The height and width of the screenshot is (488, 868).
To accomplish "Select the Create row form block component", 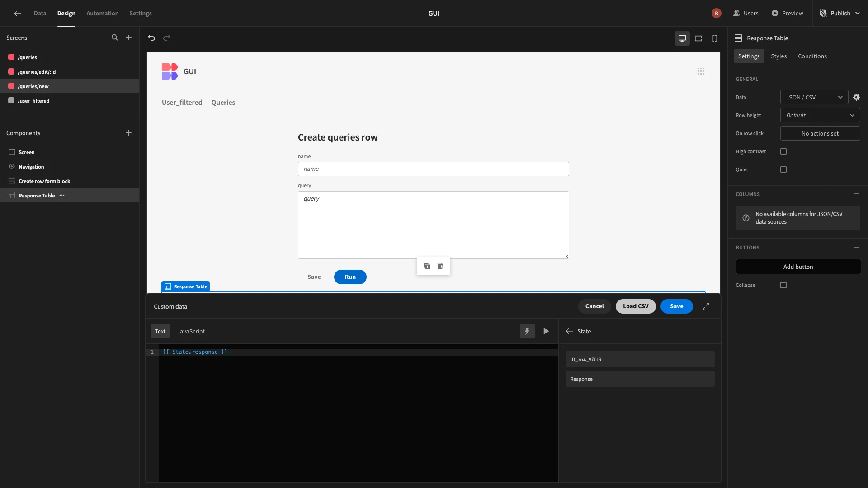I will click(70, 181).
